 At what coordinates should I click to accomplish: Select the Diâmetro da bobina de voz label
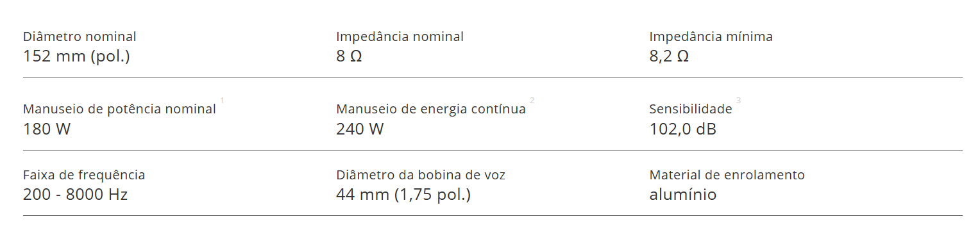(421, 175)
